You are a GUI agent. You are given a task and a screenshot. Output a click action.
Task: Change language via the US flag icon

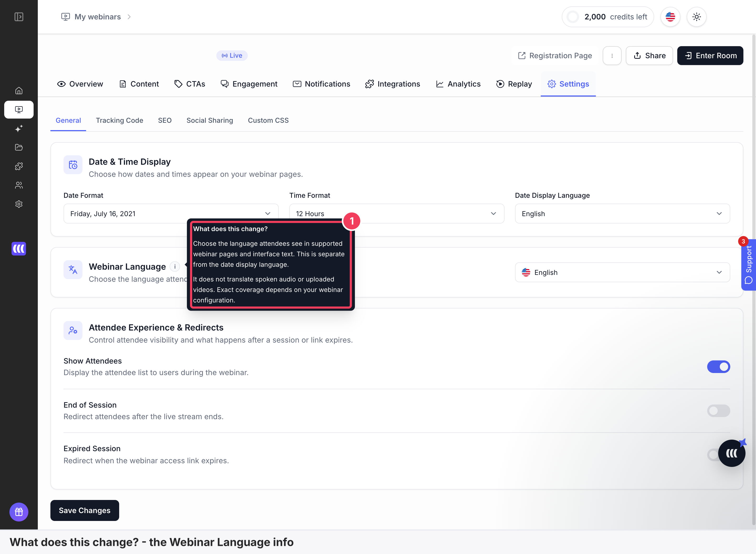click(670, 17)
